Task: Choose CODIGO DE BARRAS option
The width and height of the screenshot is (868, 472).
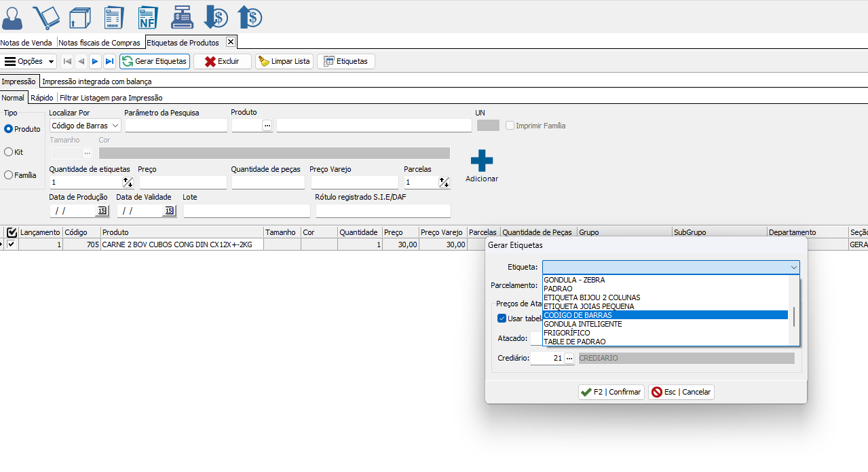Action: 665,315
